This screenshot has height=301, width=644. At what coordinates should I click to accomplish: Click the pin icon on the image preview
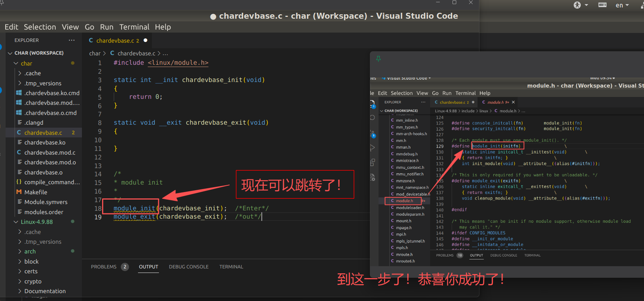click(378, 59)
